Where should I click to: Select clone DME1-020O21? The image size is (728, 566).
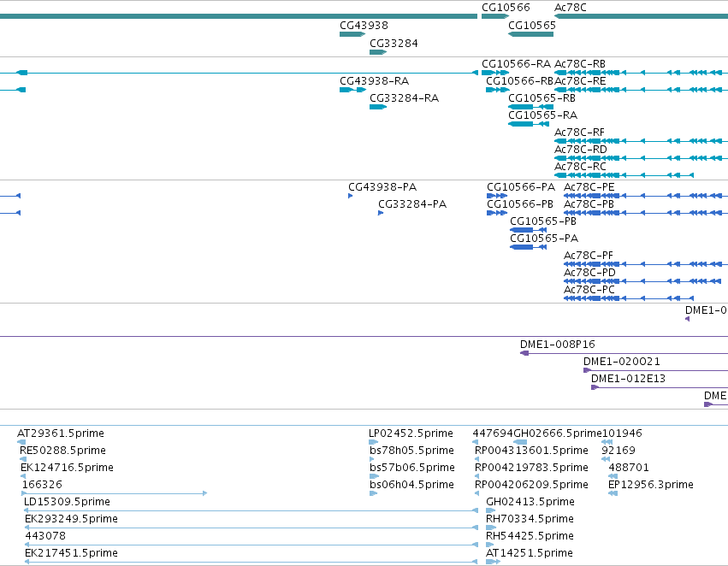pyautogui.click(x=622, y=362)
